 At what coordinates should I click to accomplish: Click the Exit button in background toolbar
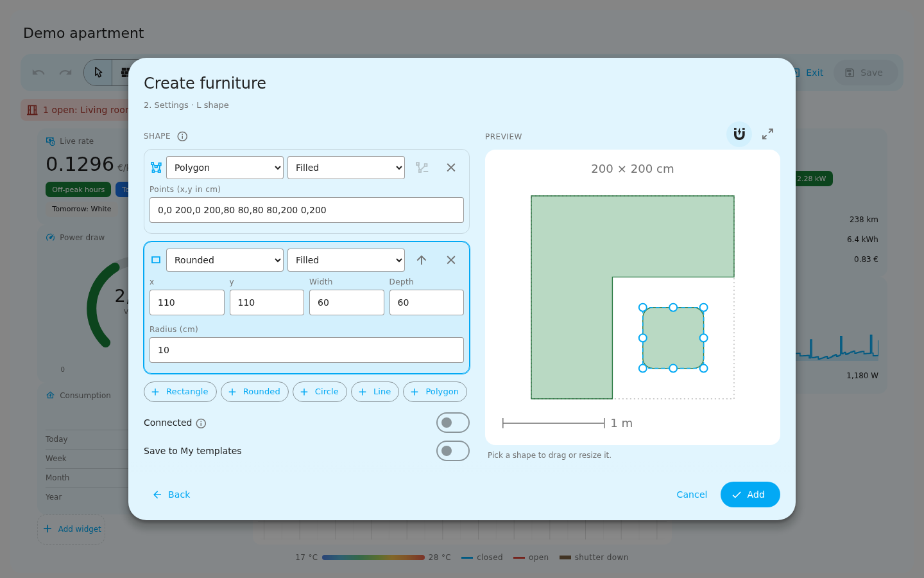coord(808,73)
